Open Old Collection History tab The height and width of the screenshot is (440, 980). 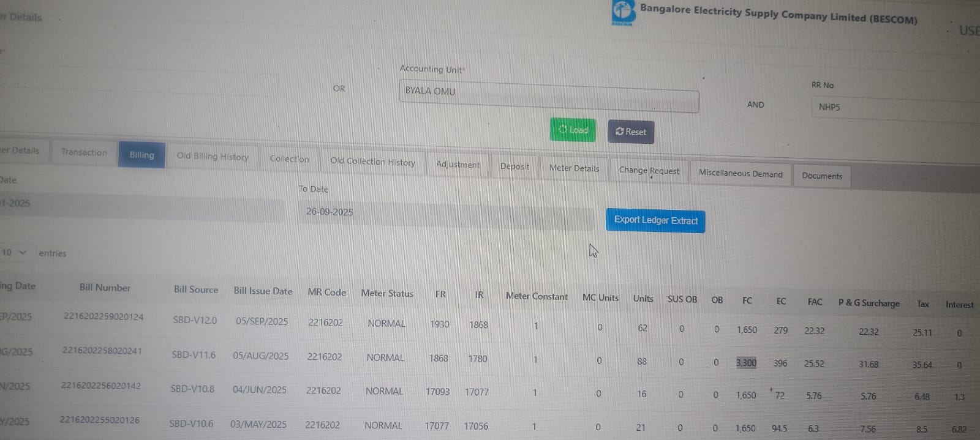372,162
